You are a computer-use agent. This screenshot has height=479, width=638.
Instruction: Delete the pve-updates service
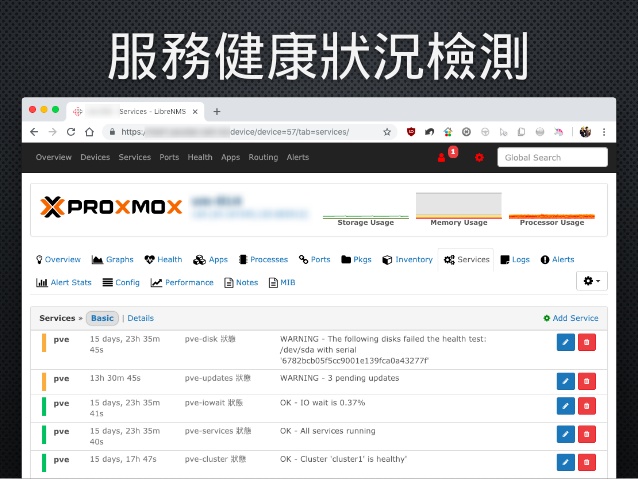coord(587,381)
